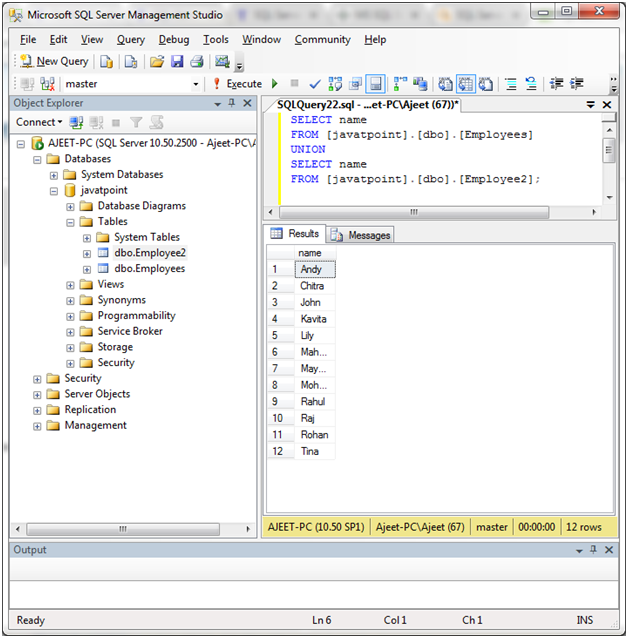Click the New Query toolbar button
This screenshot has width=628, height=638.
tap(54, 61)
